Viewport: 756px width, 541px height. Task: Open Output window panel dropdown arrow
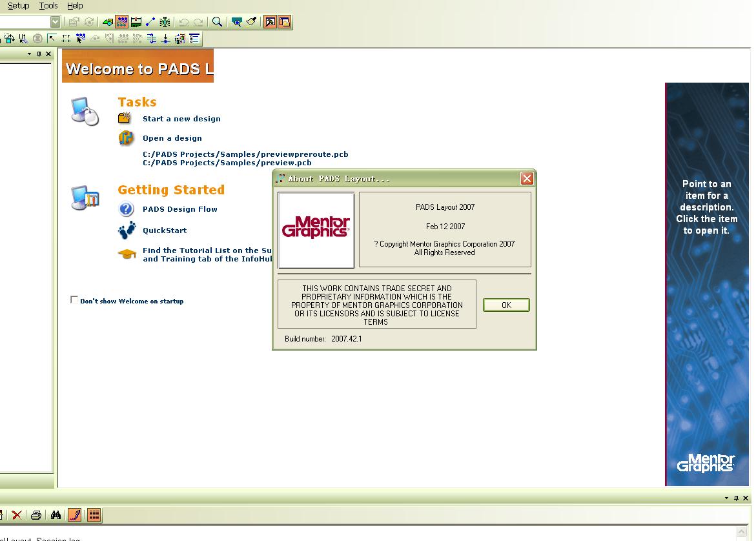(726, 498)
